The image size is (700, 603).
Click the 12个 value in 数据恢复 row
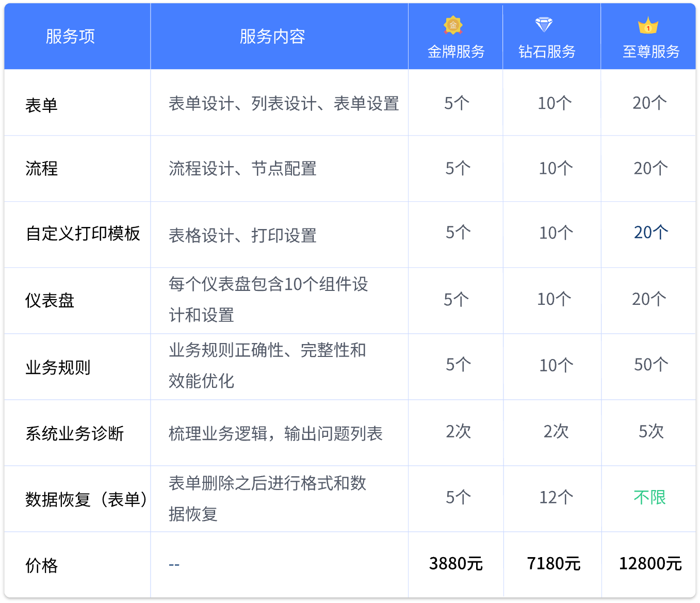pyautogui.click(x=556, y=497)
